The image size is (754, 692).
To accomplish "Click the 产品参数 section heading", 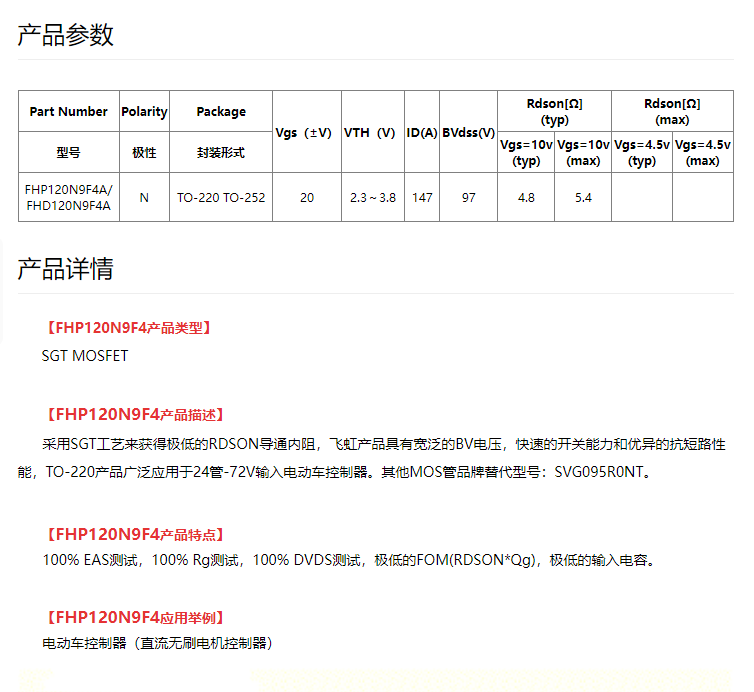I will [66, 35].
